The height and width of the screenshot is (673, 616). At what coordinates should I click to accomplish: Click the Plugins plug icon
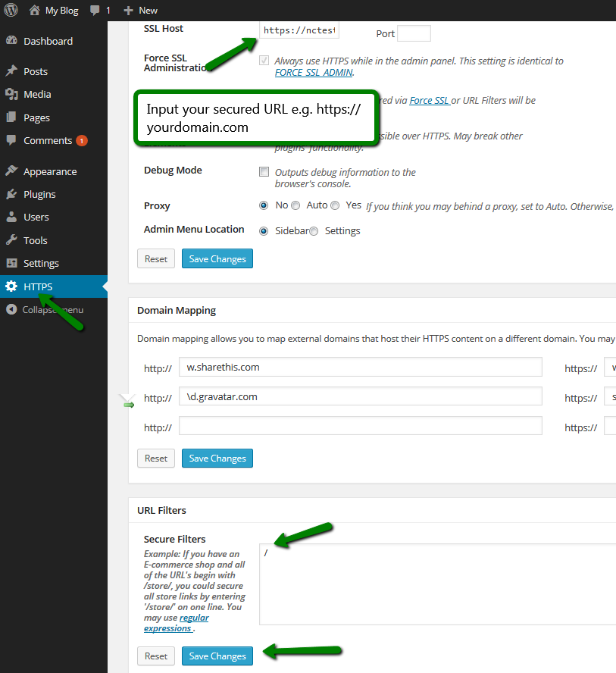[x=11, y=194]
